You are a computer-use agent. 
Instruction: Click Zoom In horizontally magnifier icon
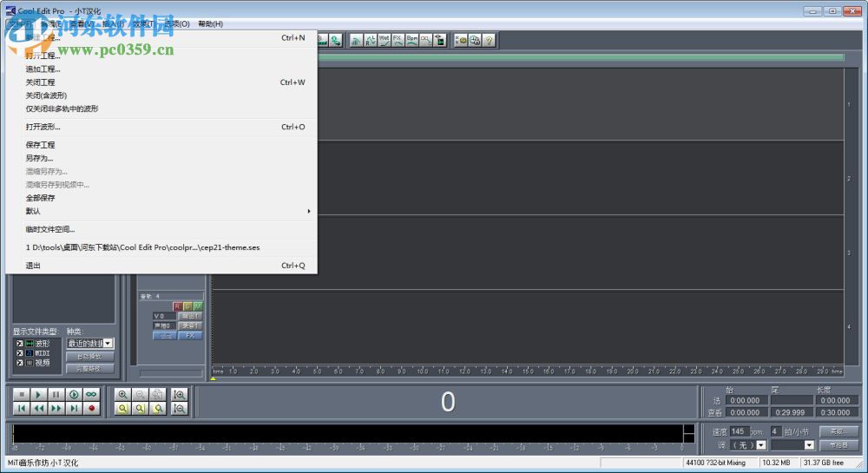click(123, 394)
